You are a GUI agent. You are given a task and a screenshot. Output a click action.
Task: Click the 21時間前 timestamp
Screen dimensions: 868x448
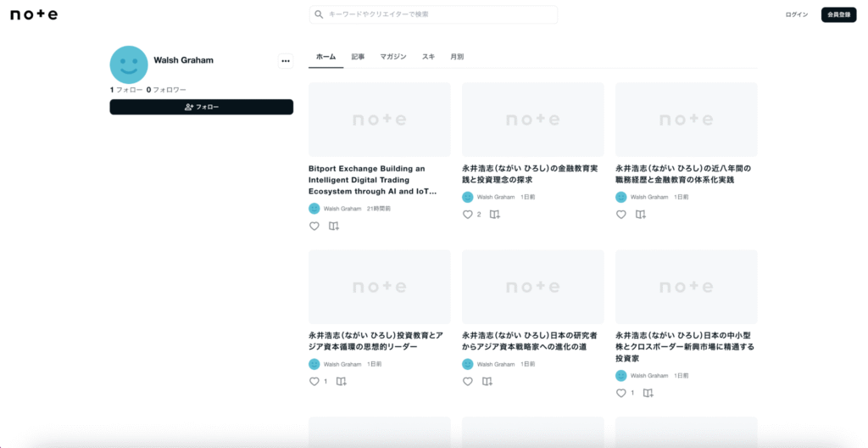pyautogui.click(x=379, y=209)
